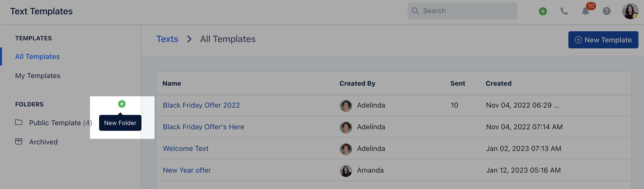Viewport: 644px width, 189px height.
Task: Open the user profile avatar
Action: click(630, 11)
